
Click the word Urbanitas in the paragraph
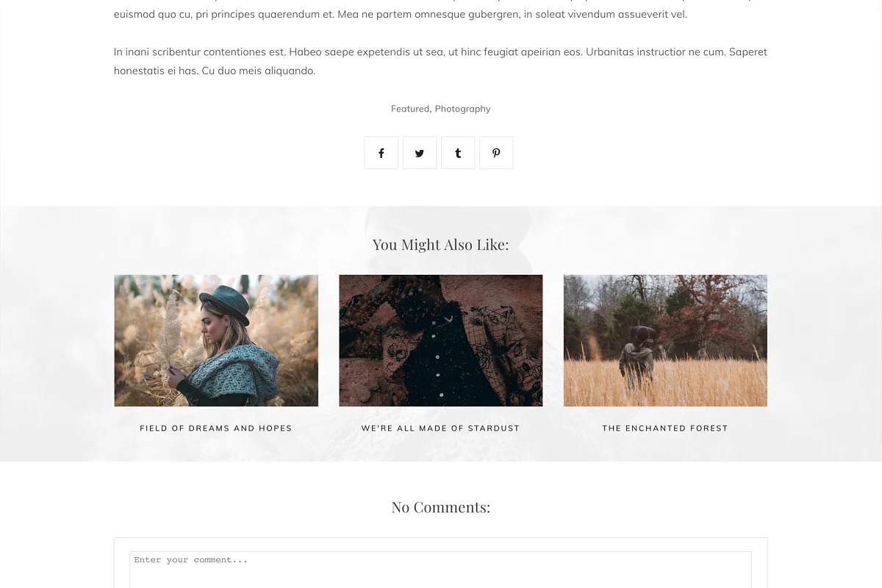609,51
